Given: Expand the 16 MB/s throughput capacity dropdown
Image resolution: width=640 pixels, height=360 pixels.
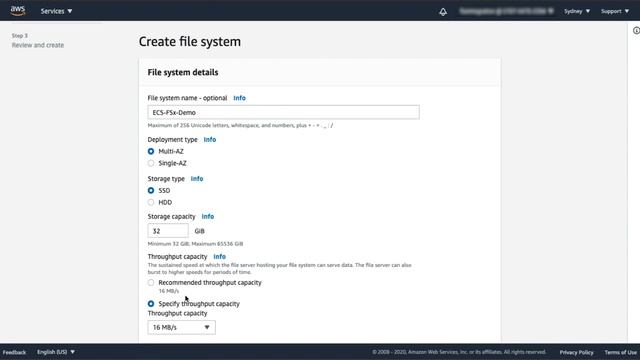Looking at the screenshot, I should click(181, 327).
